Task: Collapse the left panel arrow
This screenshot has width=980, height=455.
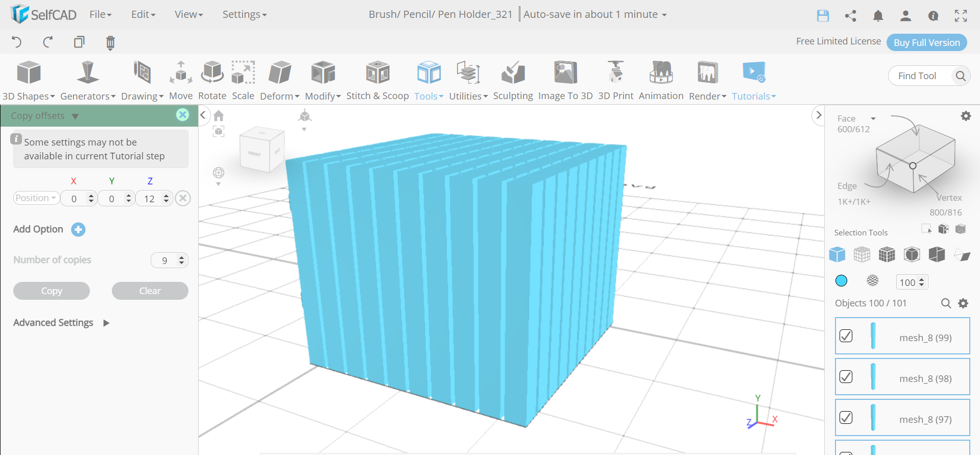Action: 203,115
